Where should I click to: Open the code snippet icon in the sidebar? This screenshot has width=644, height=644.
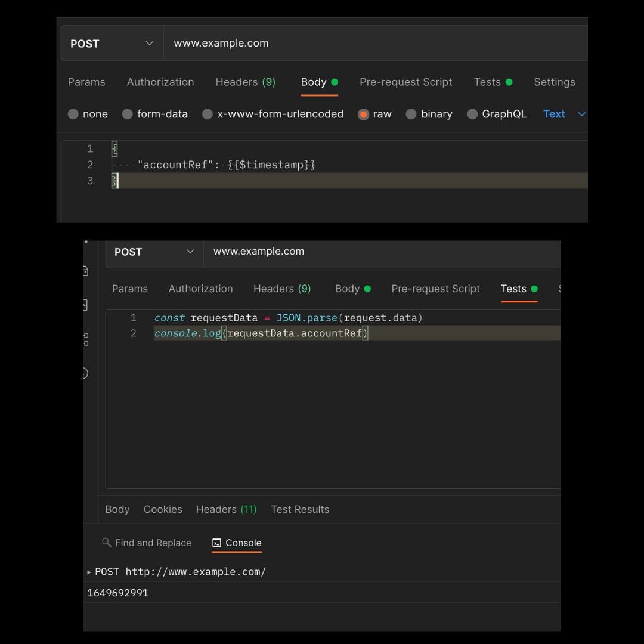(x=85, y=304)
